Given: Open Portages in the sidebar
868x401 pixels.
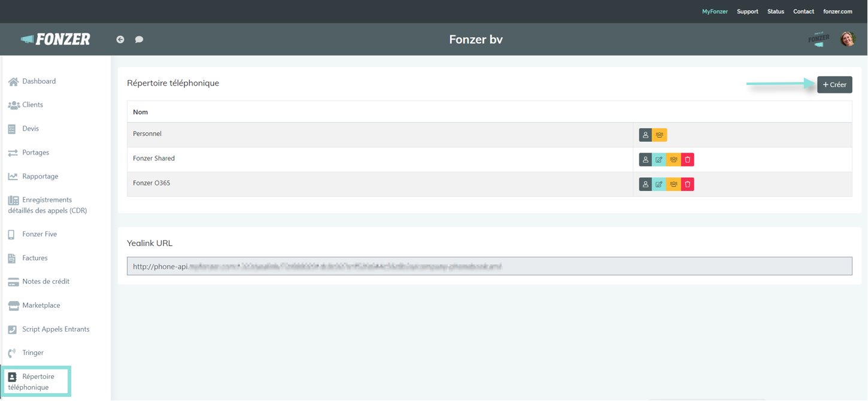Looking at the screenshot, I should 29,153.
